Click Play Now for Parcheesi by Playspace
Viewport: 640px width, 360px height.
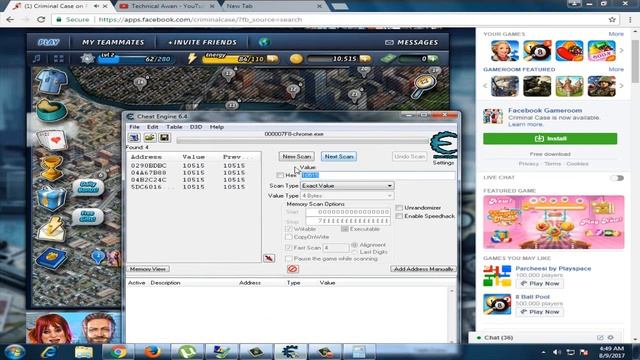coord(540,284)
